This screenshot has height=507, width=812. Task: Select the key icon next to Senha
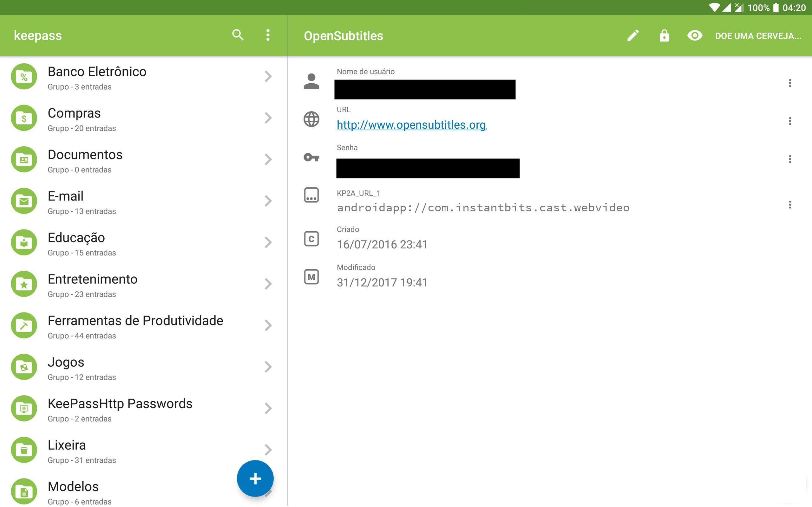click(x=311, y=157)
